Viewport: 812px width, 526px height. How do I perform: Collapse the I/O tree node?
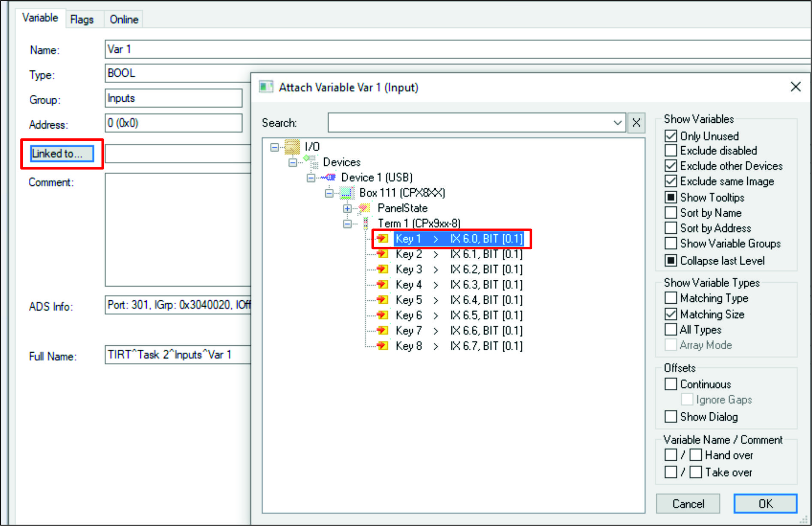click(x=275, y=147)
